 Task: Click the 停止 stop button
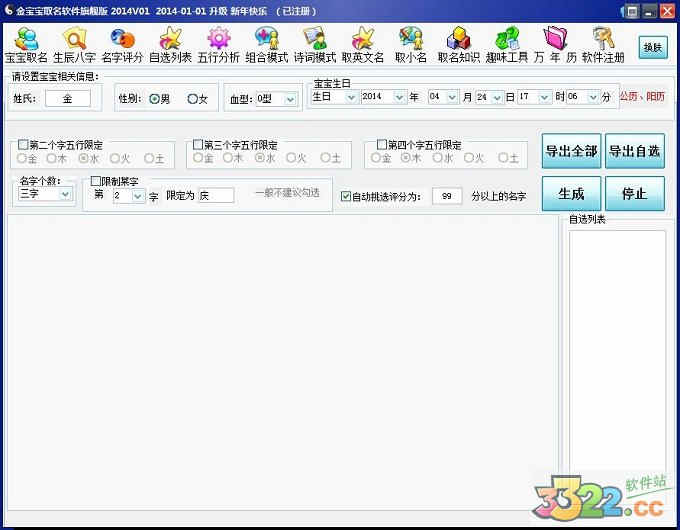tap(634, 193)
